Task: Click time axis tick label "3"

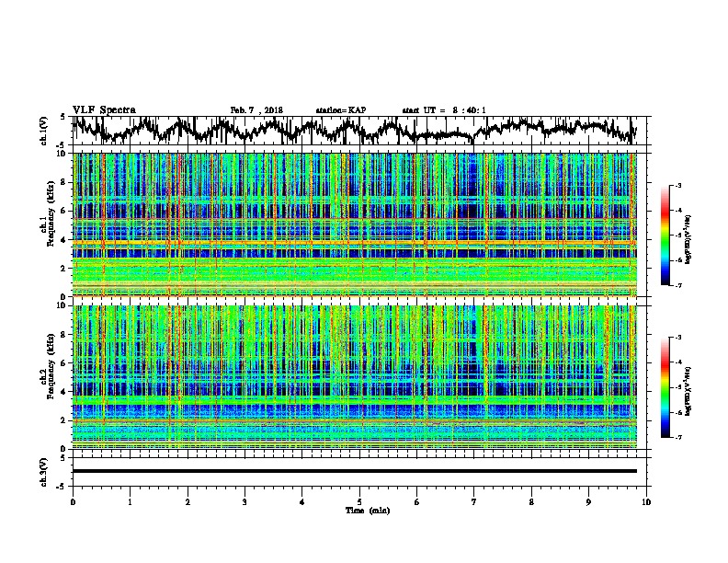Action: point(245,502)
